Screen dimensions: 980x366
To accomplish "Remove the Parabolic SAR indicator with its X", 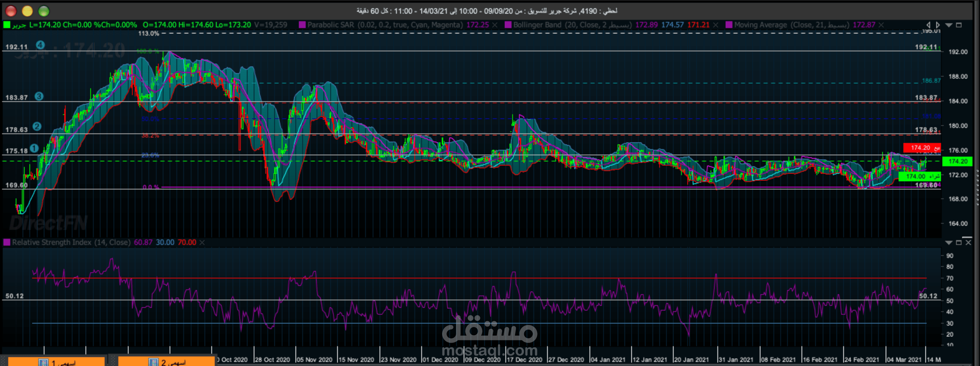I will (494, 25).
